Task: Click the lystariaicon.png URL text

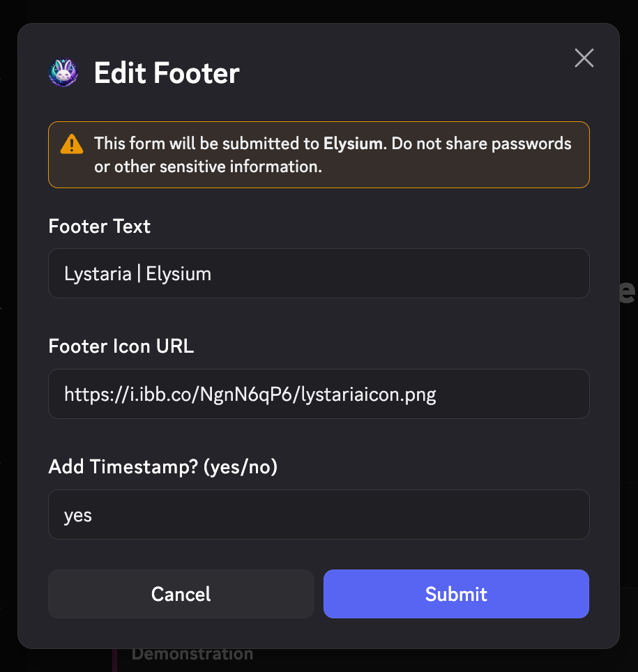Action: coord(250,395)
